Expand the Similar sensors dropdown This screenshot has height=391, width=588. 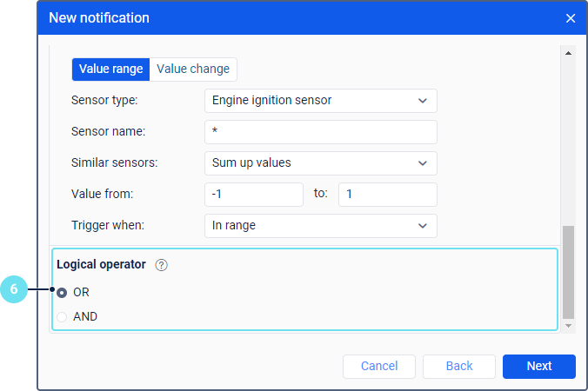pos(320,163)
